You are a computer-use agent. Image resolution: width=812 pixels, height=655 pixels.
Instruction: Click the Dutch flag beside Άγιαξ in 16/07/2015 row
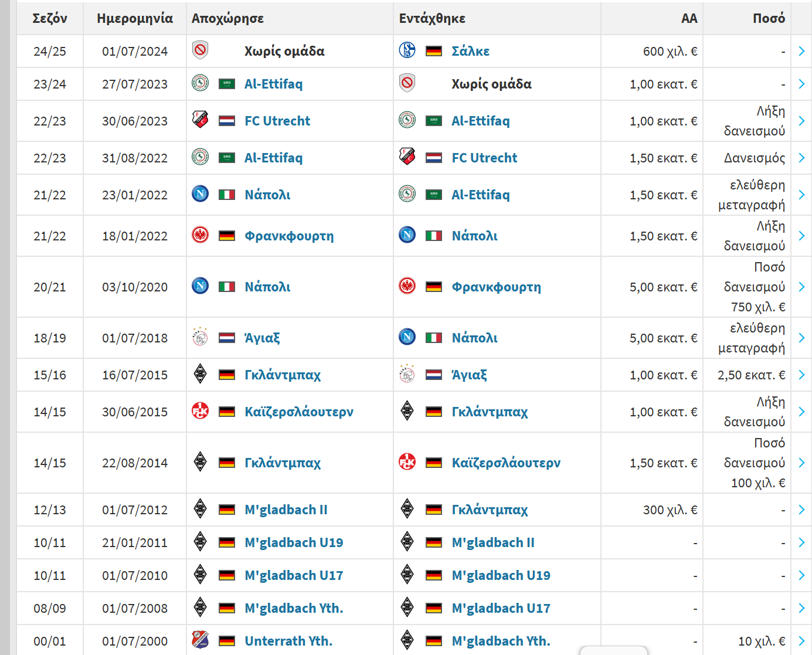pos(434,375)
